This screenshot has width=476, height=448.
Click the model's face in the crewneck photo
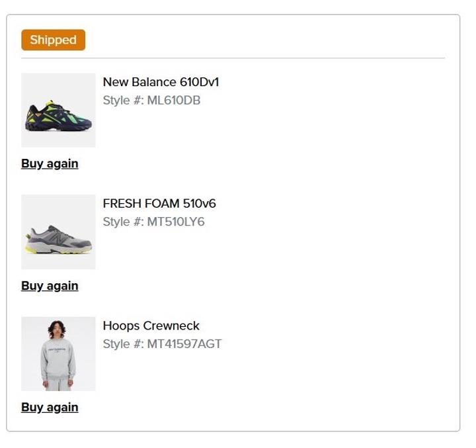click(x=58, y=329)
